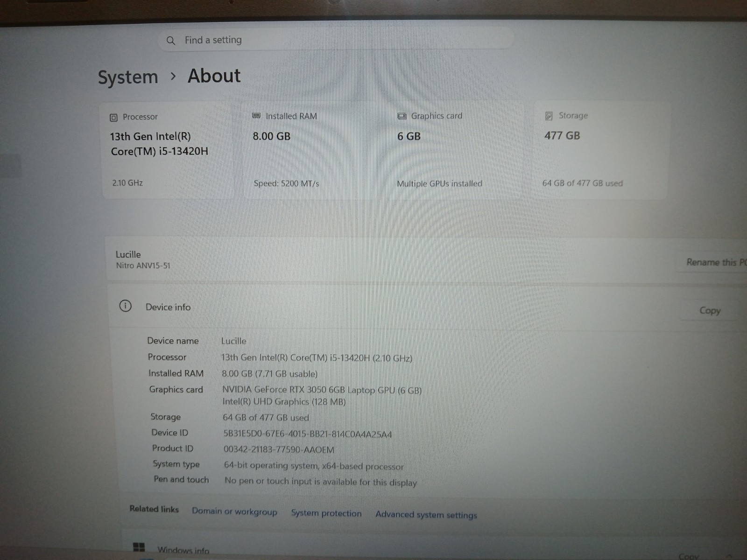Click the Windows logo icon beside Windows info

tap(139, 547)
